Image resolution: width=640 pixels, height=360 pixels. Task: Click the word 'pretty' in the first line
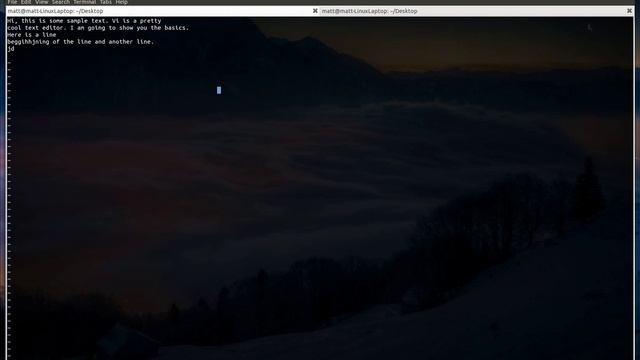click(x=151, y=21)
